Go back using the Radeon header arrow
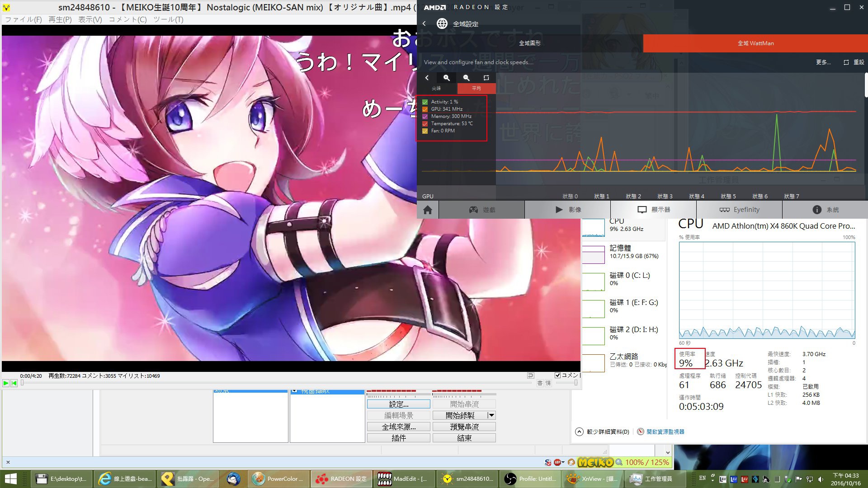 [424, 23]
